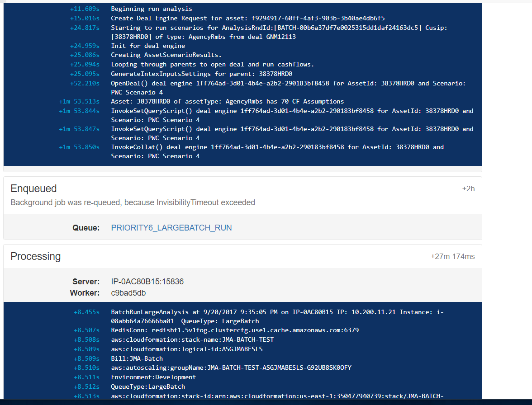Click the Processing section header

coord(35,256)
